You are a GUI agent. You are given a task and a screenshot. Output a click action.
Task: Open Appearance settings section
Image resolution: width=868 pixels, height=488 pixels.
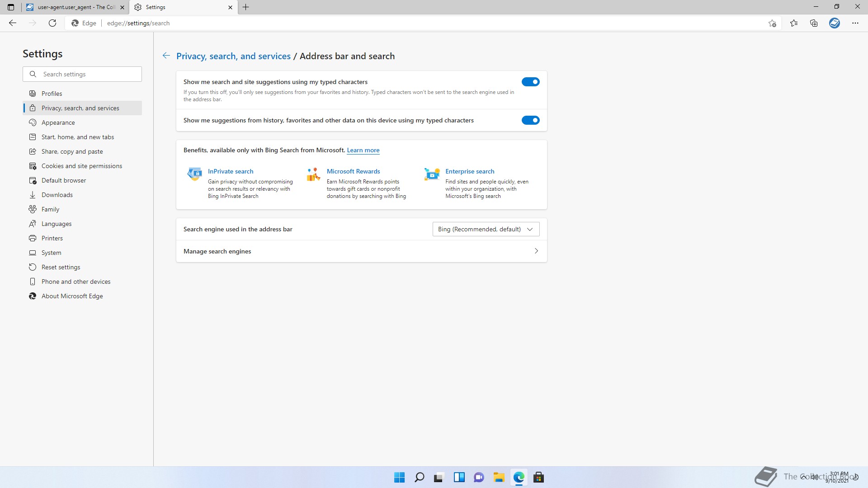click(x=82, y=122)
